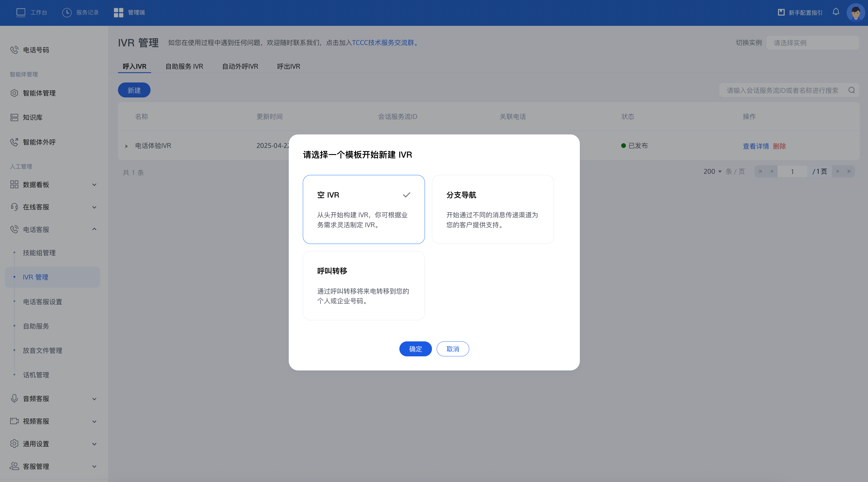Pick the 呼叫转移 template card
Screen dimensions: 868x482
click(364, 286)
